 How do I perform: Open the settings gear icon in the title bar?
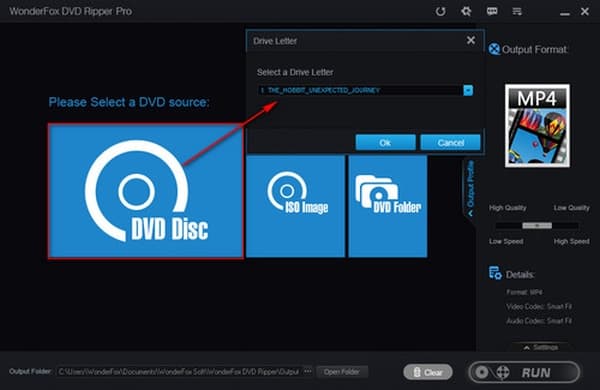click(x=466, y=11)
